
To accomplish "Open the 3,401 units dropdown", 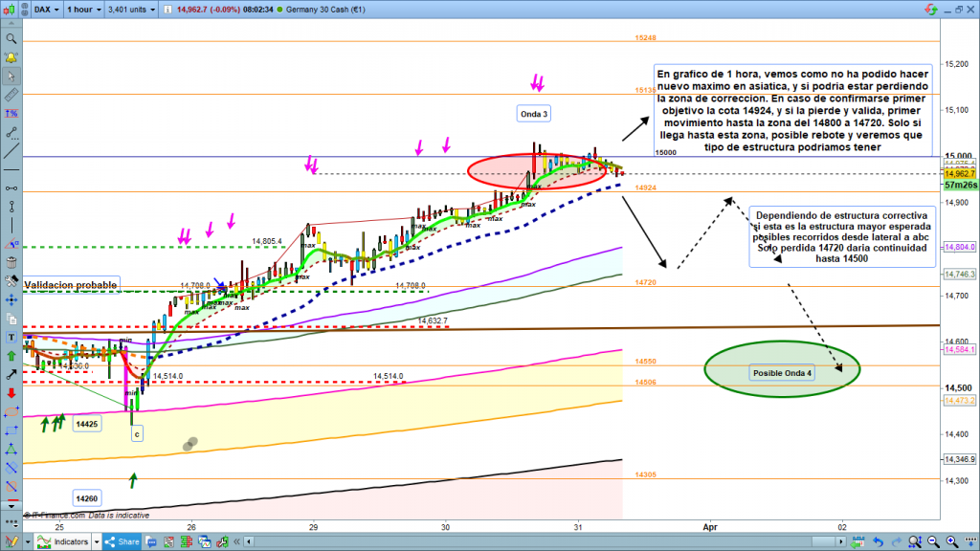I will tap(132, 9).
